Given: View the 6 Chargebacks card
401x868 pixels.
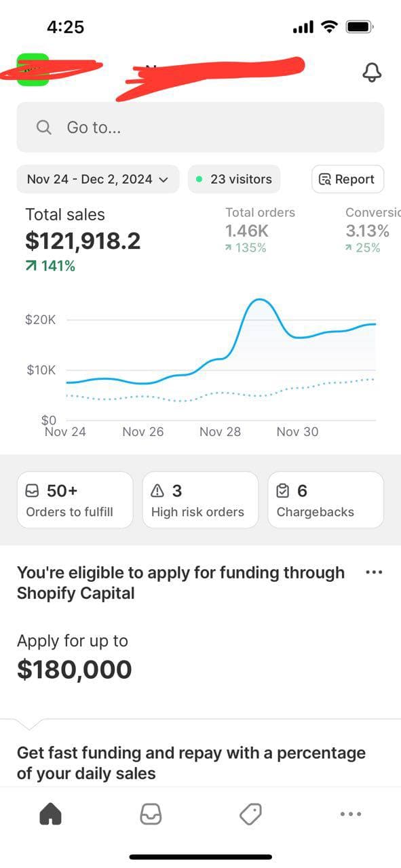Looking at the screenshot, I should [x=326, y=500].
